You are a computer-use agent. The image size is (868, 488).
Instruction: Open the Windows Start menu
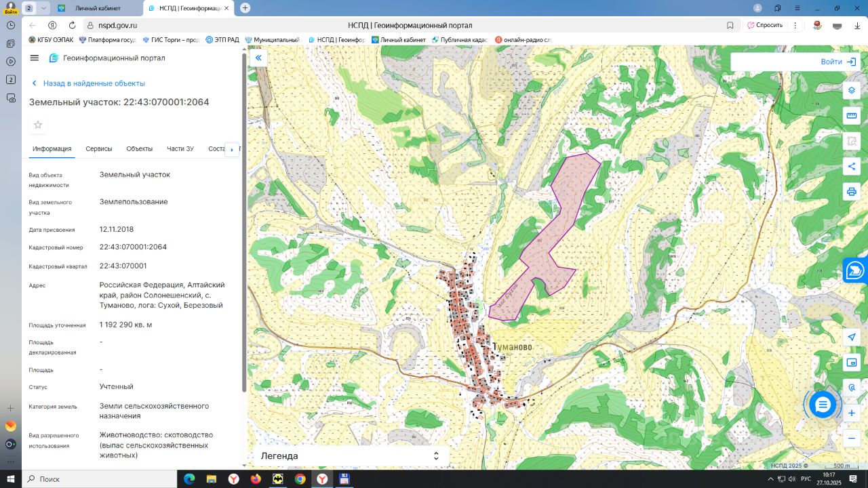pyautogui.click(x=11, y=479)
